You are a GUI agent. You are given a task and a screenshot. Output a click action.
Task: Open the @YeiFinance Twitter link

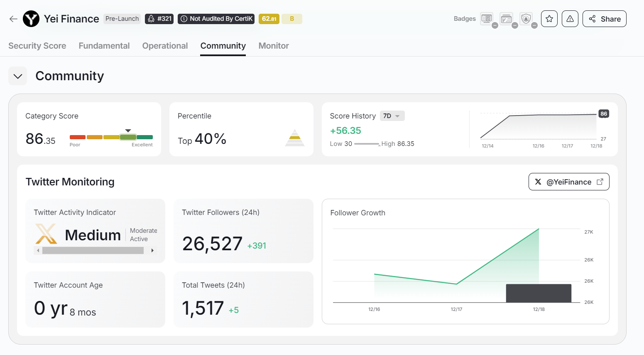click(569, 182)
